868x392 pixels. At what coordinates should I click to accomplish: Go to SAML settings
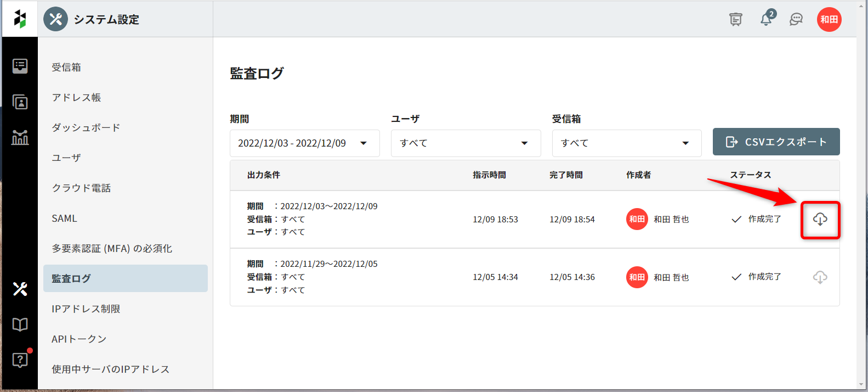(x=65, y=219)
